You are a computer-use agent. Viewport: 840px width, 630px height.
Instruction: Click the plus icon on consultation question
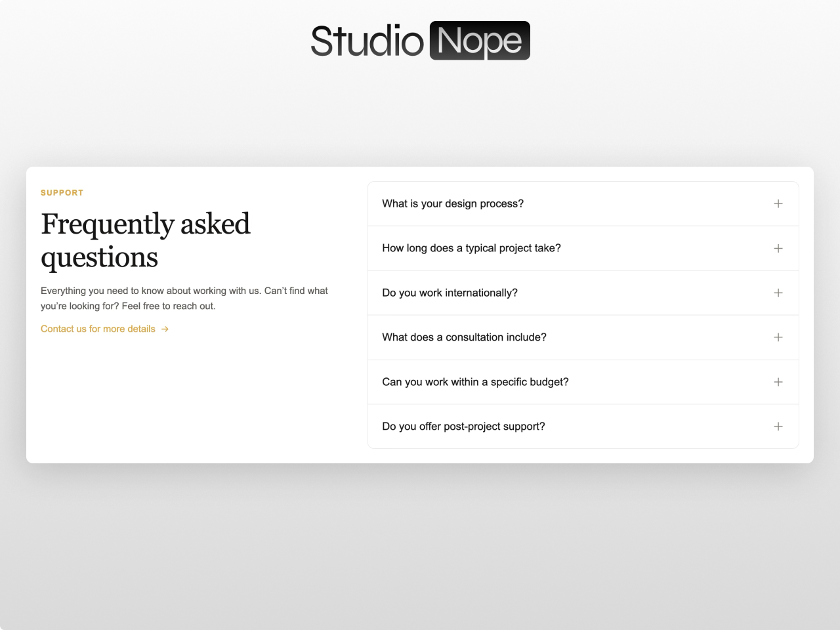[778, 337]
